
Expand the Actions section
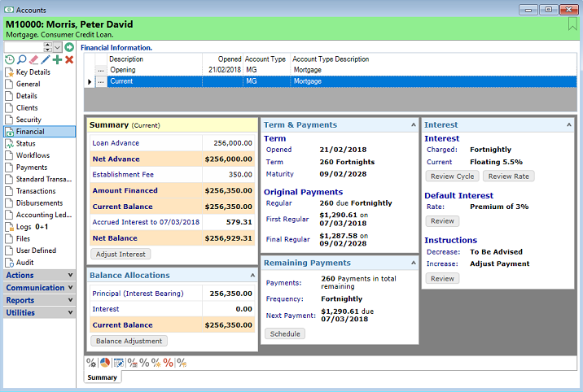[39, 275]
